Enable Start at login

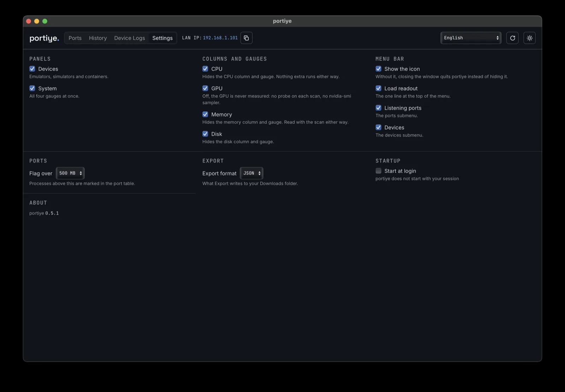(378, 171)
